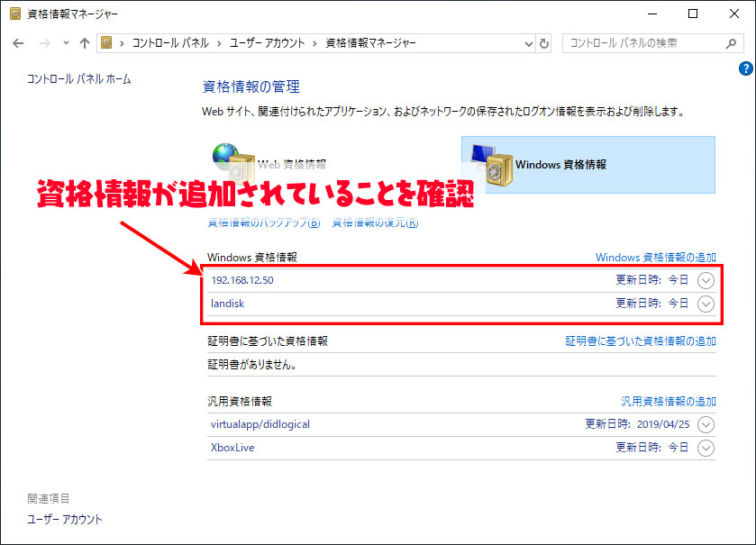Click 資格情報の復元(R) link

(375, 223)
